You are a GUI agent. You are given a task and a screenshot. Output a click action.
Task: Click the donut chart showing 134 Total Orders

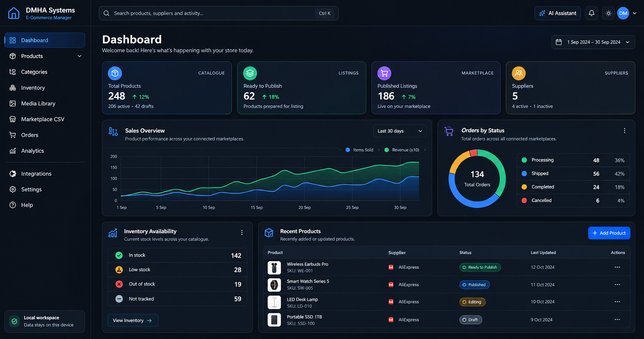[477, 179]
